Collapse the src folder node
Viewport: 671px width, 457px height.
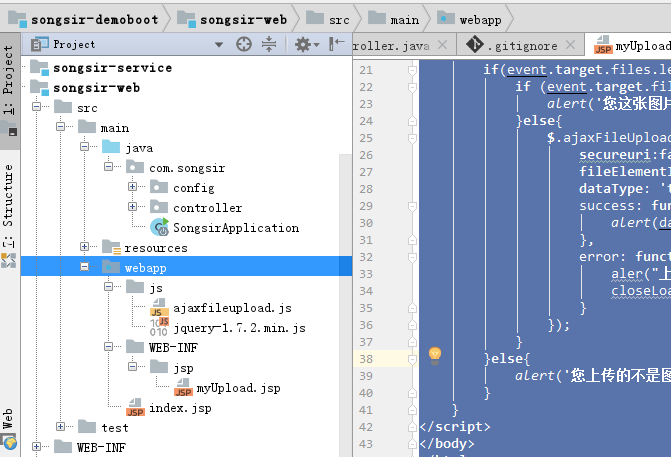coord(36,106)
